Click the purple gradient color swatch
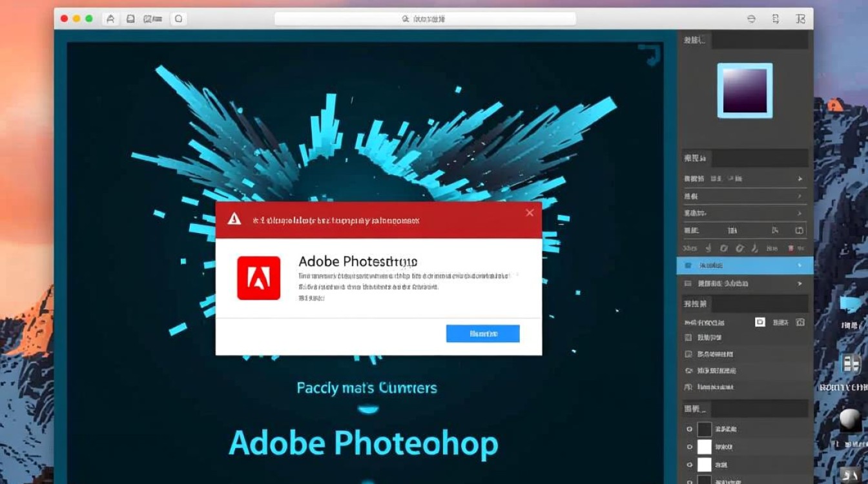The height and width of the screenshot is (484, 868). coord(745,91)
